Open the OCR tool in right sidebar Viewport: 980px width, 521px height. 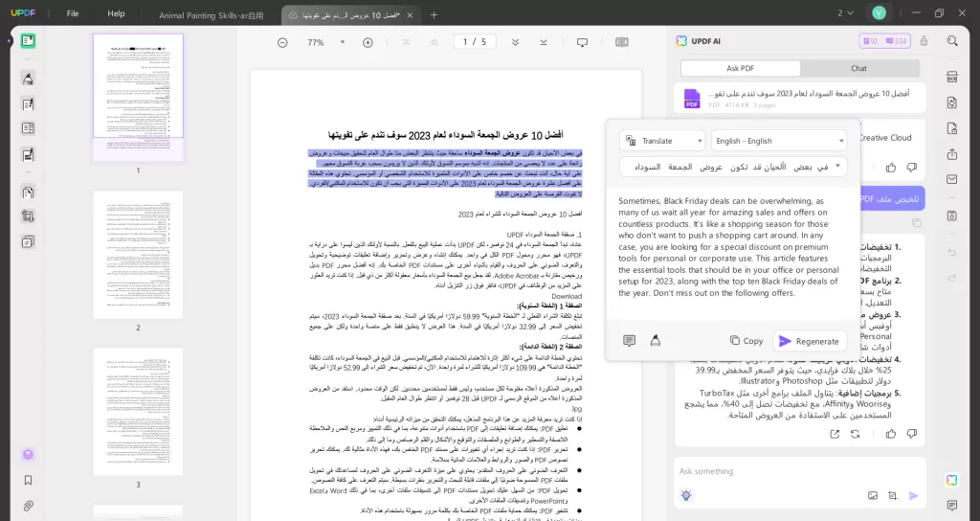coord(952,78)
